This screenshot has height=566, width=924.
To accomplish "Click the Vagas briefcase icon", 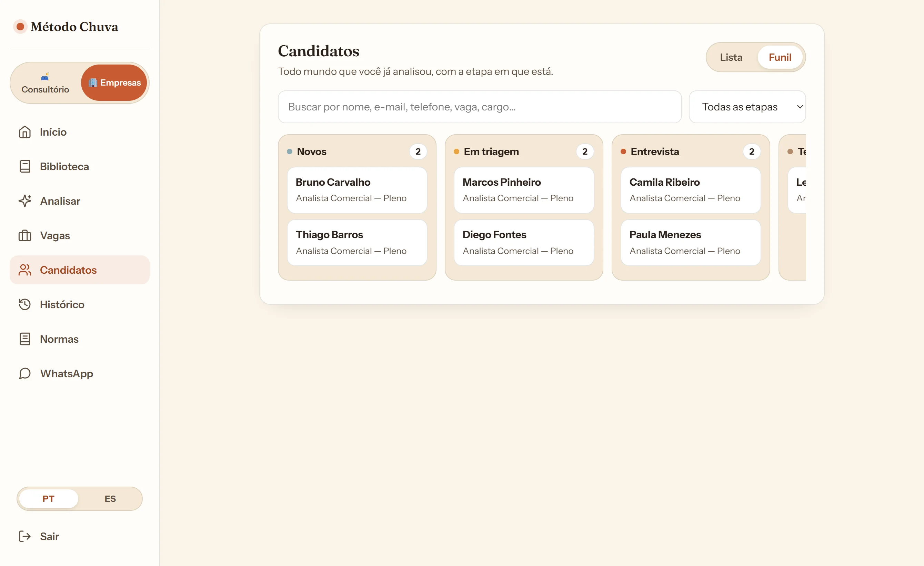I will 25,236.
